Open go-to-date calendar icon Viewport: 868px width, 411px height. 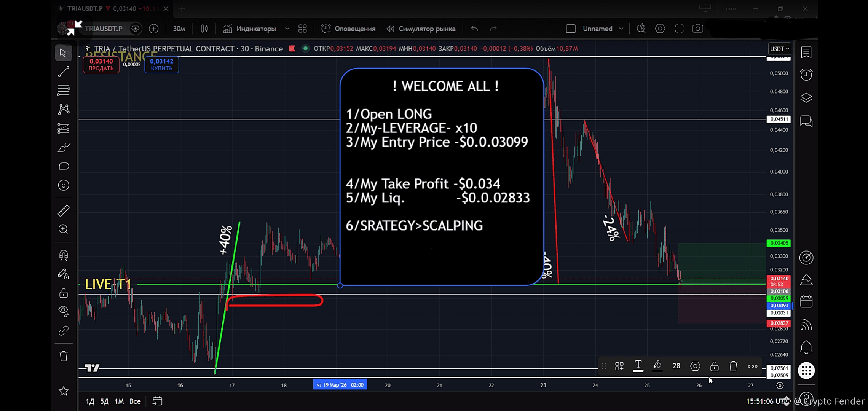click(157, 401)
